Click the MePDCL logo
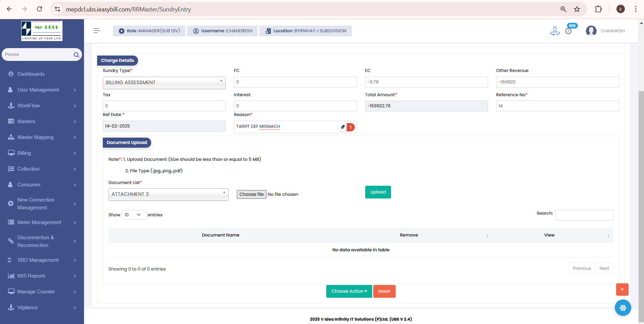This screenshot has width=644, height=324. point(42,31)
